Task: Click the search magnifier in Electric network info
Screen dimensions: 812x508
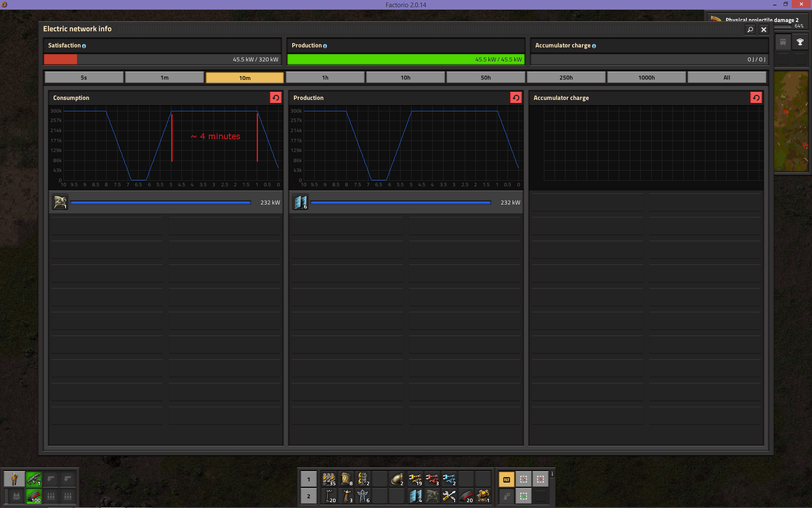Action: (x=750, y=30)
